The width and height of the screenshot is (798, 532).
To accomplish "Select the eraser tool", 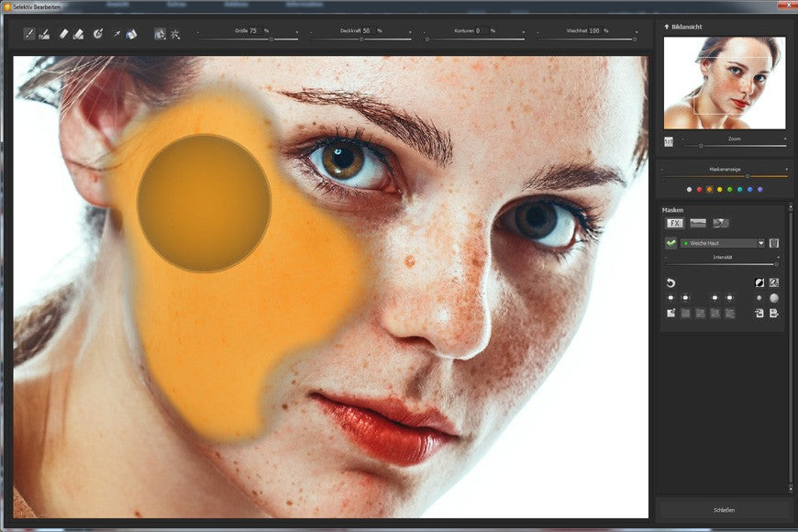I will coord(63,34).
